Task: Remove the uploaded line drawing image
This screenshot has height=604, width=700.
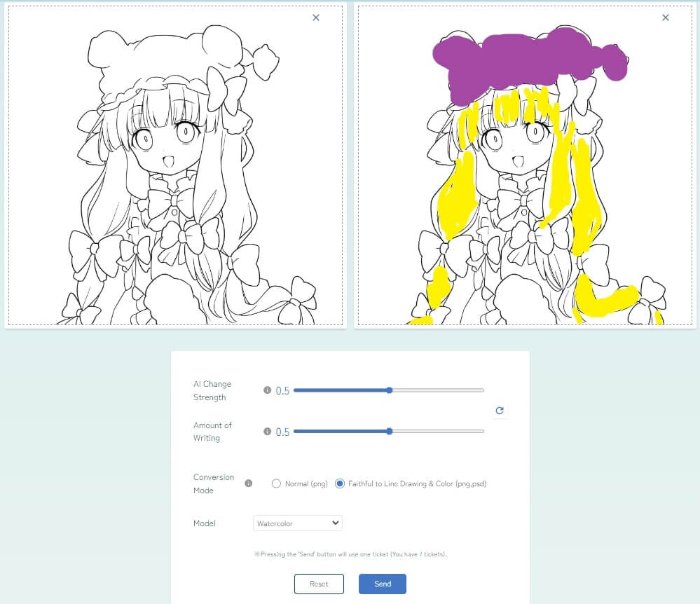Action: 316,18
